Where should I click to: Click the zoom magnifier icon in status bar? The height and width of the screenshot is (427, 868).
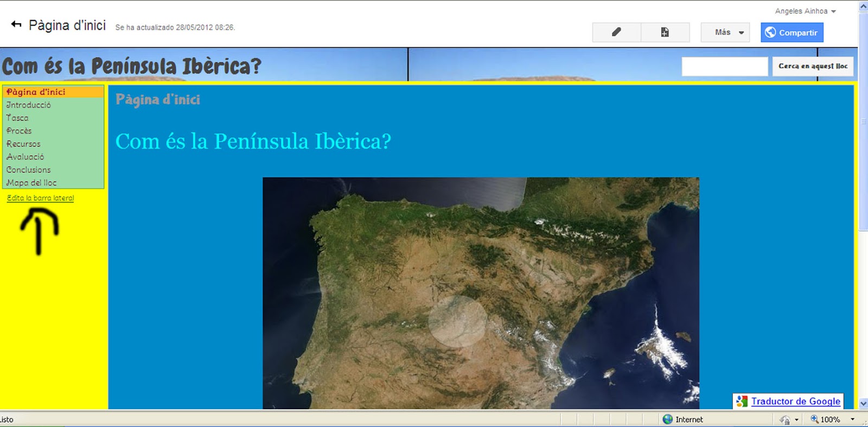(814, 419)
